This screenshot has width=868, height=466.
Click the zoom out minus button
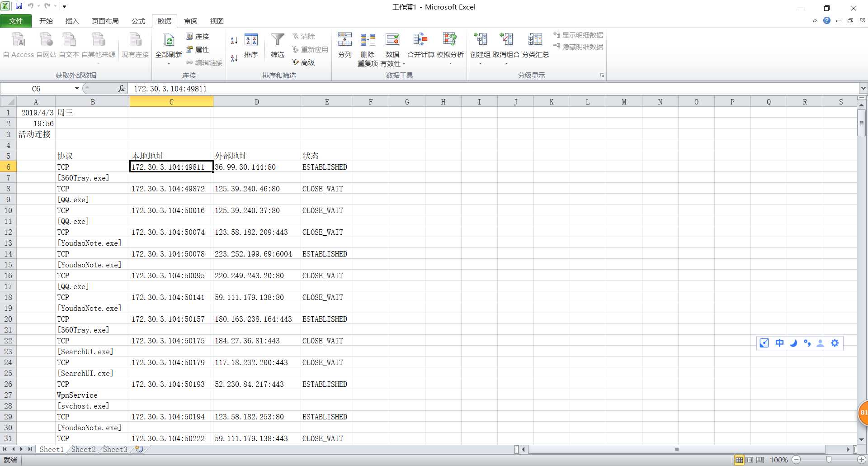pos(796,460)
